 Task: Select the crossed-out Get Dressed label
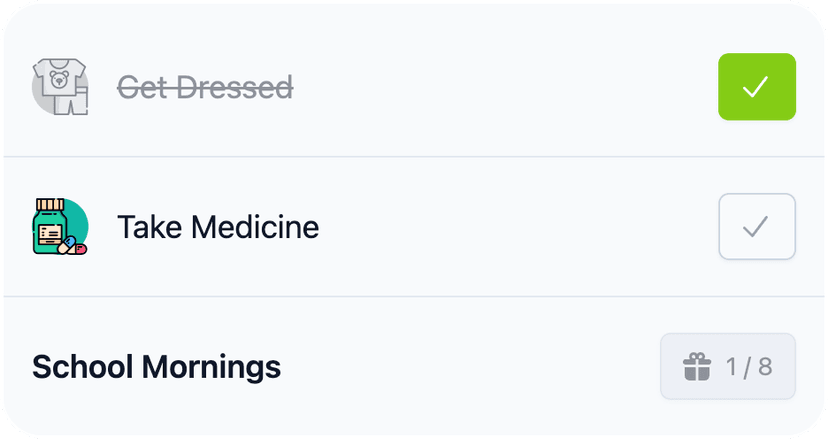(205, 88)
